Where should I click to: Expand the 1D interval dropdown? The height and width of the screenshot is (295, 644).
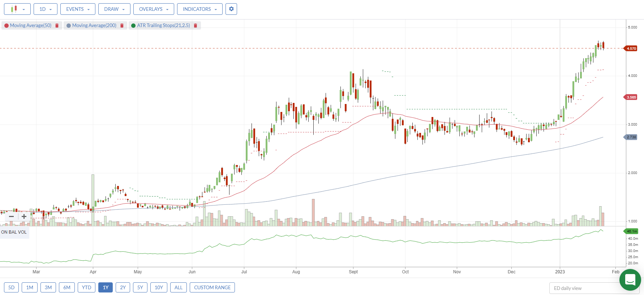(x=46, y=9)
